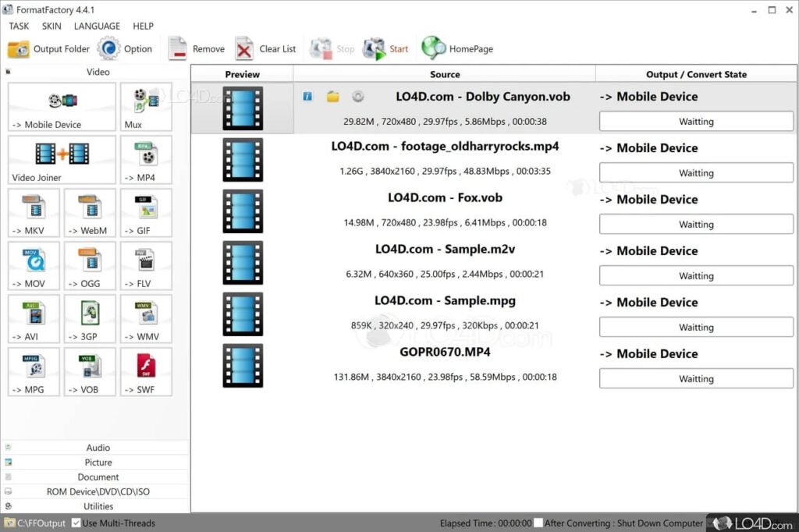Choose the -> MPG format tile
Viewport: 799px width, 532px height.
pos(34,372)
